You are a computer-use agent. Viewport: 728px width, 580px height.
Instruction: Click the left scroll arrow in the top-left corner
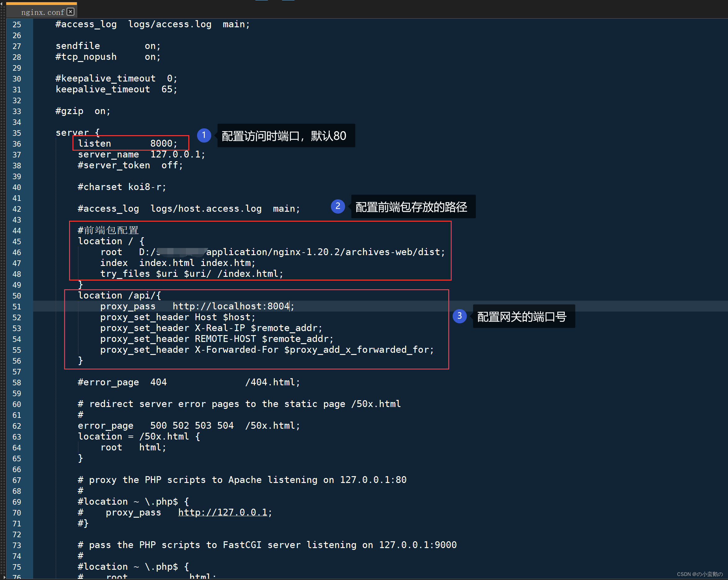click(x=2, y=4)
